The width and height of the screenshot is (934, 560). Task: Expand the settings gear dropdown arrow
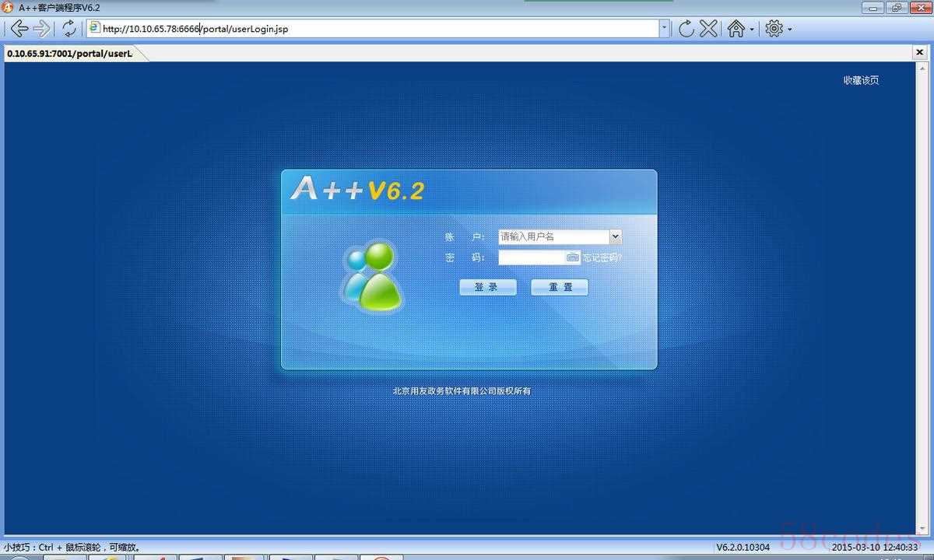click(x=790, y=30)
